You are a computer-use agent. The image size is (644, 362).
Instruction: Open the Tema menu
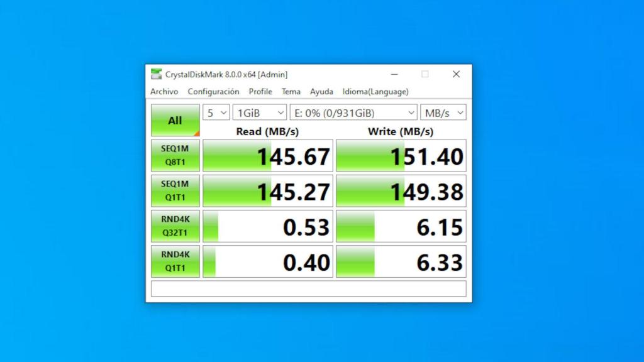[x=291, y=92]
